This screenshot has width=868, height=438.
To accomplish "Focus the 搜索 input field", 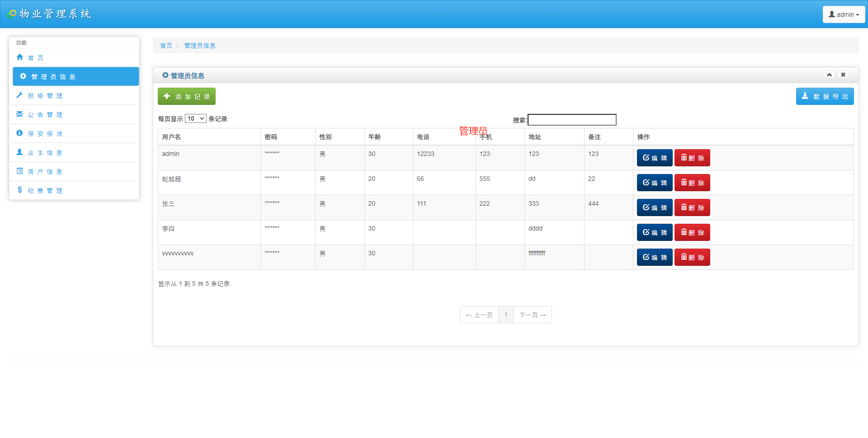I will [572, 119].
